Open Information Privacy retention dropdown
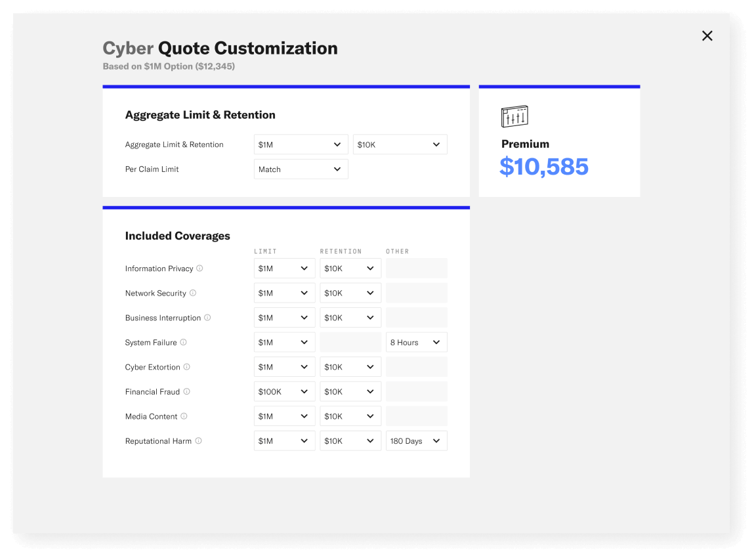The width and height of the screenshot is (756, 560). tap(350, 268)
